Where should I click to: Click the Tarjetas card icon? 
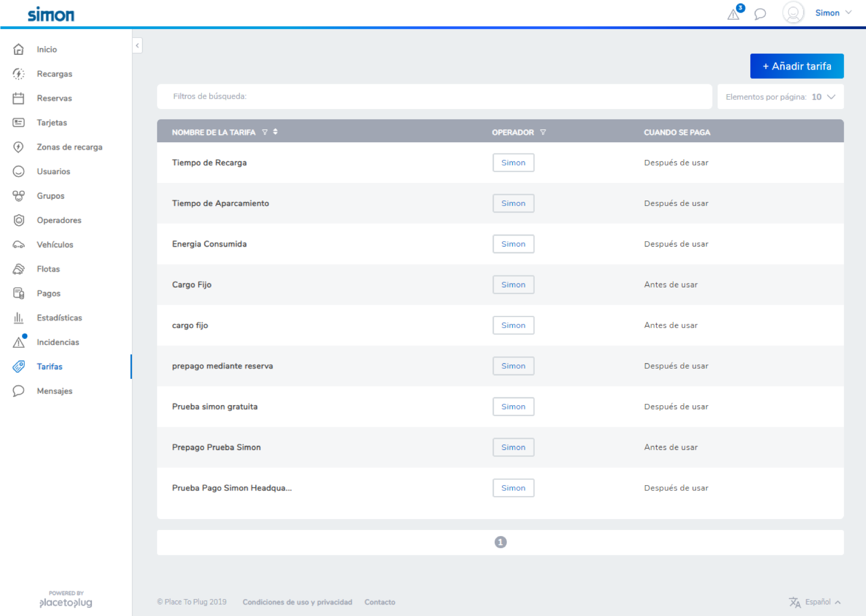(x=19, y=123)
